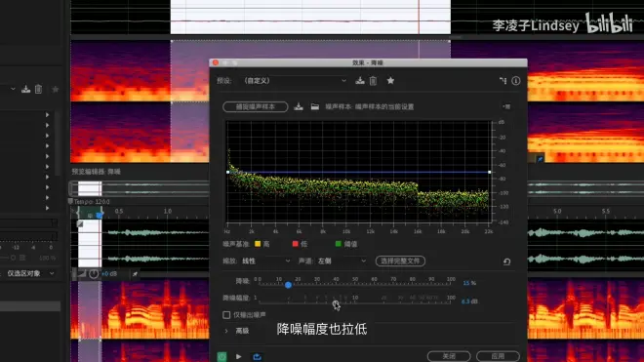Image resolution: width=644 pixels, height=362 pixels.
Task: Click the yellow 高 noise floor legend
Action: [262, 244]
